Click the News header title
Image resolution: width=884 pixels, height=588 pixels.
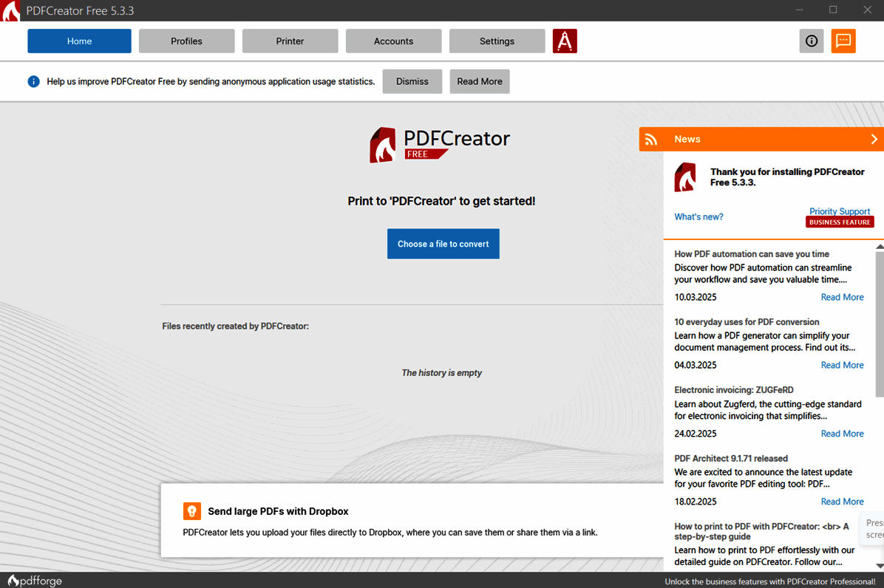(687, 139)
